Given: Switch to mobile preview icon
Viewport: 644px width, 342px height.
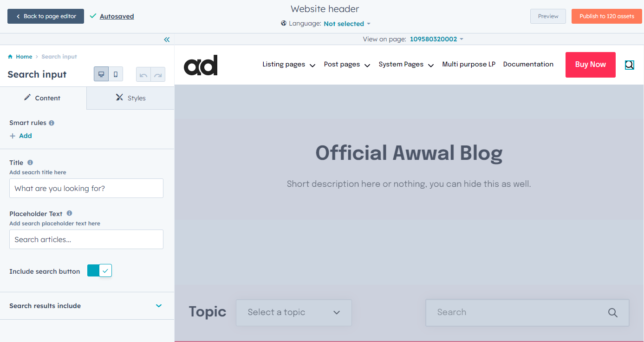Looking at the screenshot, I should coord(116,74).
